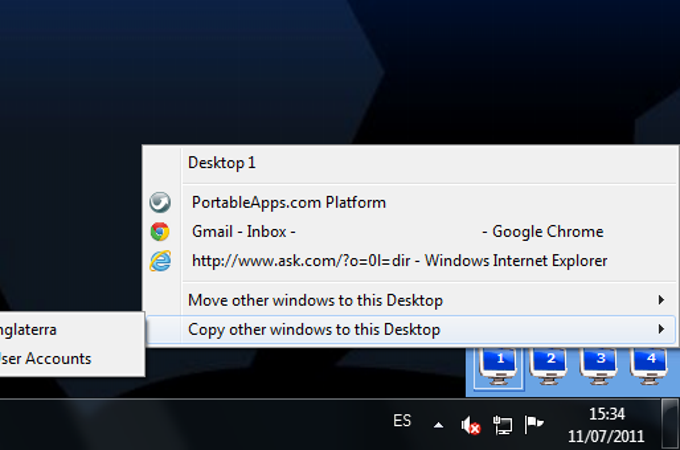Open the ES language indicator

point(402,421)
